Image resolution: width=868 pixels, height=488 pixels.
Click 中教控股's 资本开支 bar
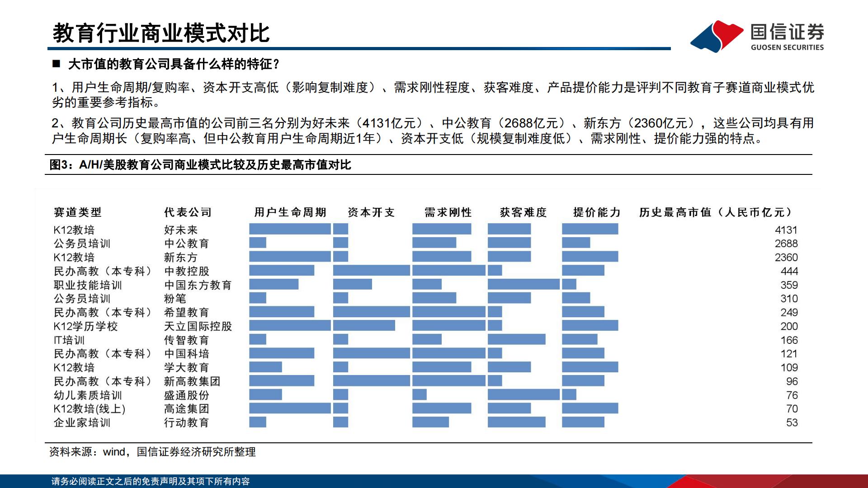(372, 270)
